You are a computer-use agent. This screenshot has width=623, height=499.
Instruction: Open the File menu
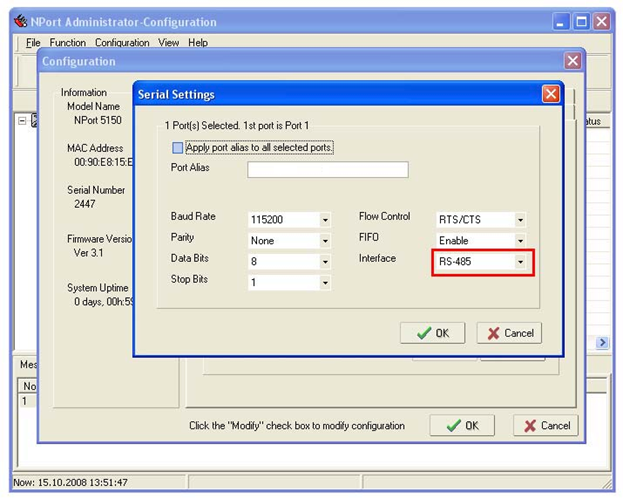33,43
